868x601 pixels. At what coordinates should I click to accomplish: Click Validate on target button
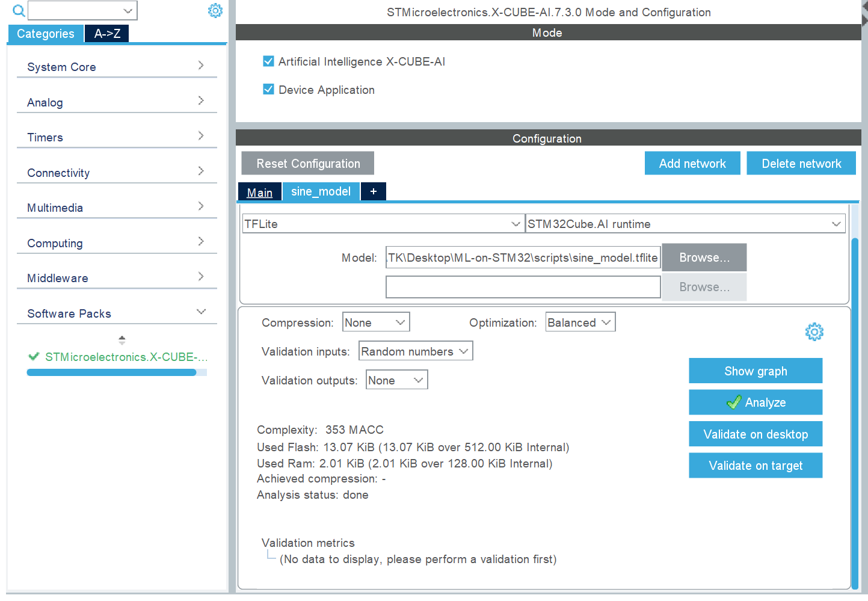755,466
